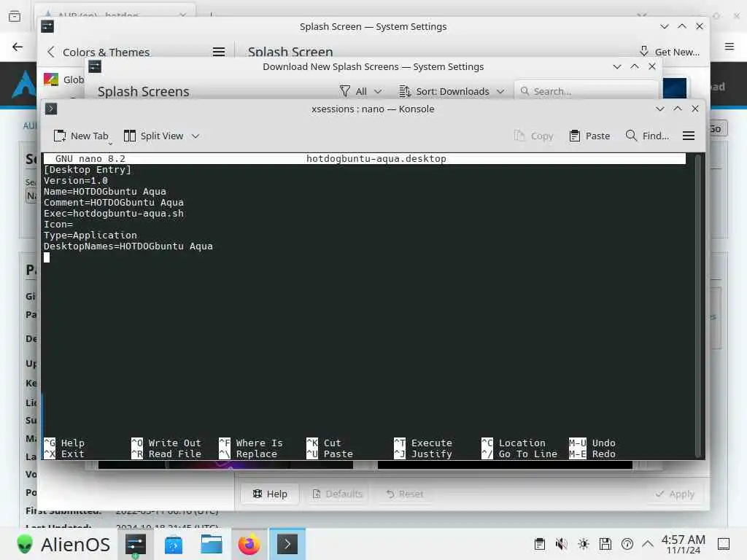Expand the Split View dropdown arrow
This screenshot has width=747, height=560.
tap(196, 136)
